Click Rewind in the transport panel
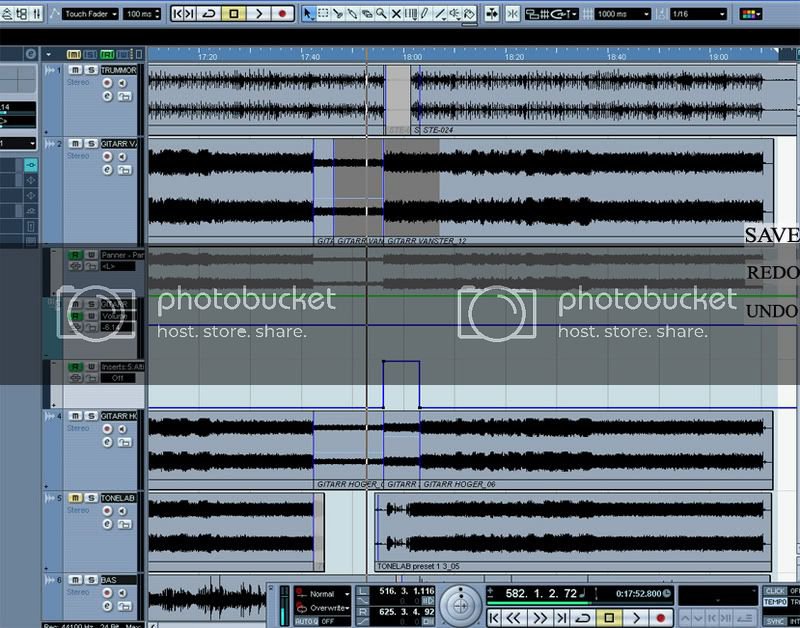 (x=513, y=618)
